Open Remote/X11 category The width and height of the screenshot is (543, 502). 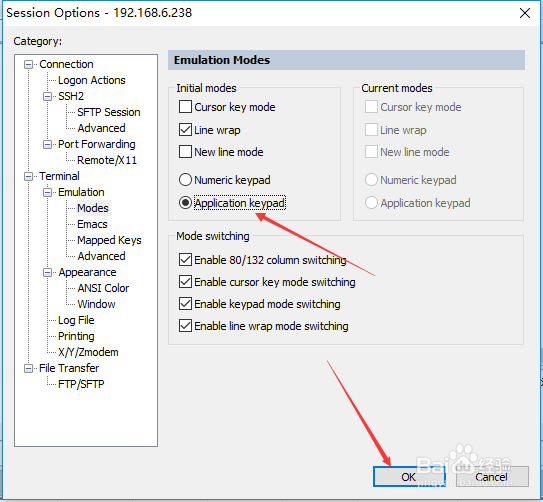[x=107, y=160]
